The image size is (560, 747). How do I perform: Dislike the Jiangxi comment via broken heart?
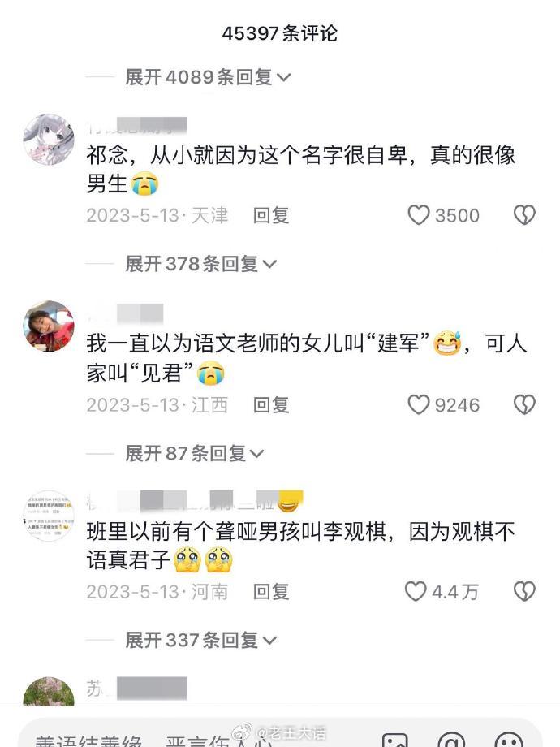(524, 405)
